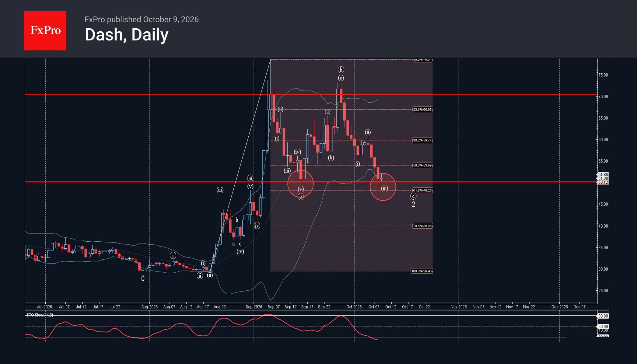The width and height of the screenshot is (637, 364).
Task: Click the 65.00 price axis label
Action: point(603,118)
